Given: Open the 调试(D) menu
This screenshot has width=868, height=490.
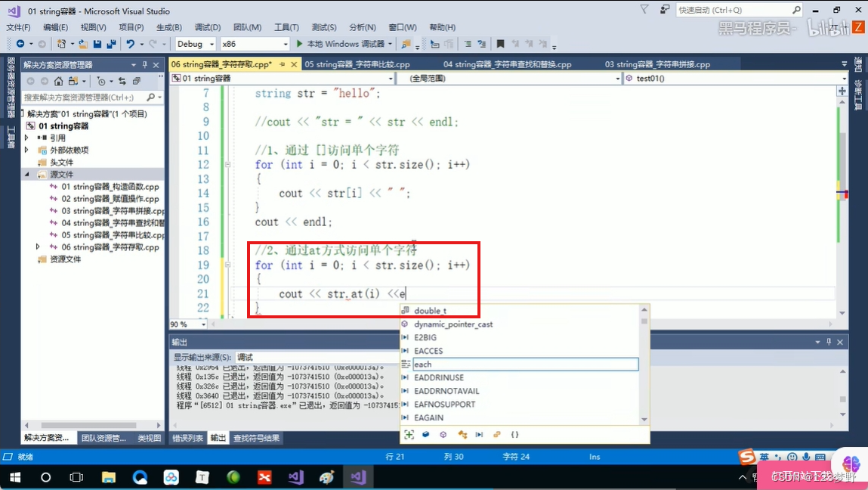Looking at the screenshot, I should 208,27.
